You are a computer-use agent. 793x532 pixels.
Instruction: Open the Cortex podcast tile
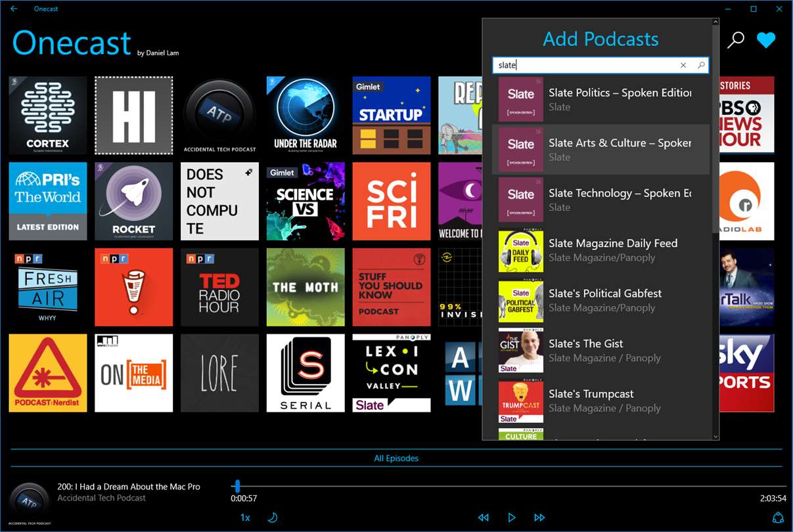(x=48, y=116)
